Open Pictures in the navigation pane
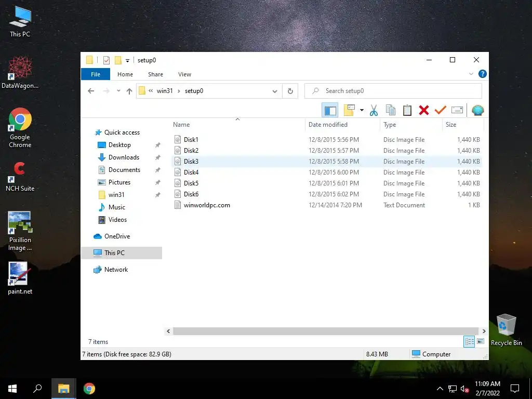Screen dimensions: 532x399 [x=119, y=182]
